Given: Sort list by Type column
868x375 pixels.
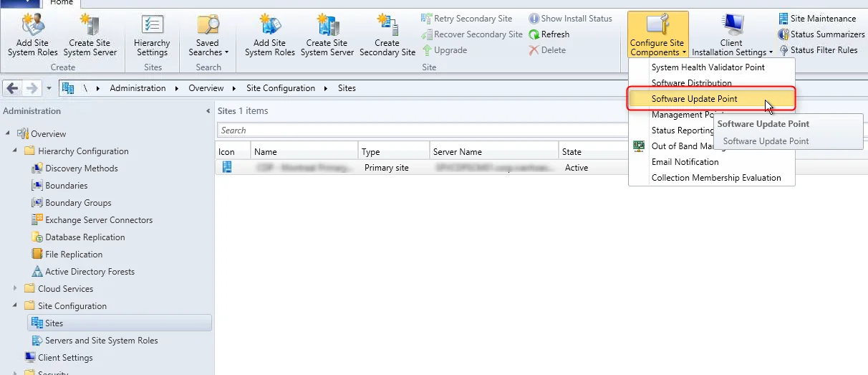Looking at the screenshot, I should 394,151.
